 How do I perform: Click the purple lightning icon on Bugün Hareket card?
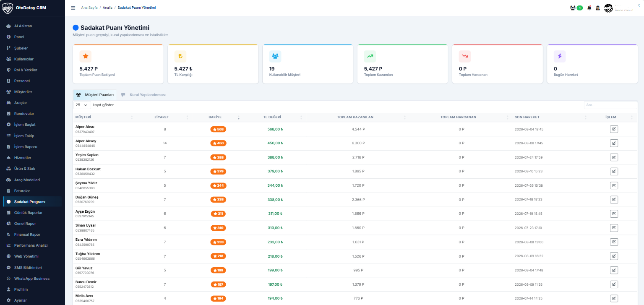(x=559, y=56)
